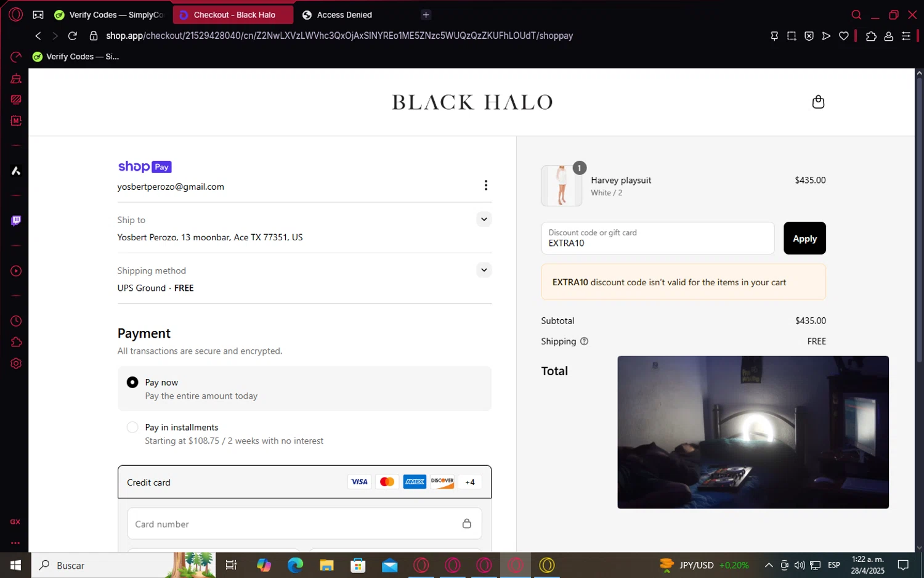Screen dimensions: 924x578
Task: Expand the Ship to address section
Action: tap(484, 219)
